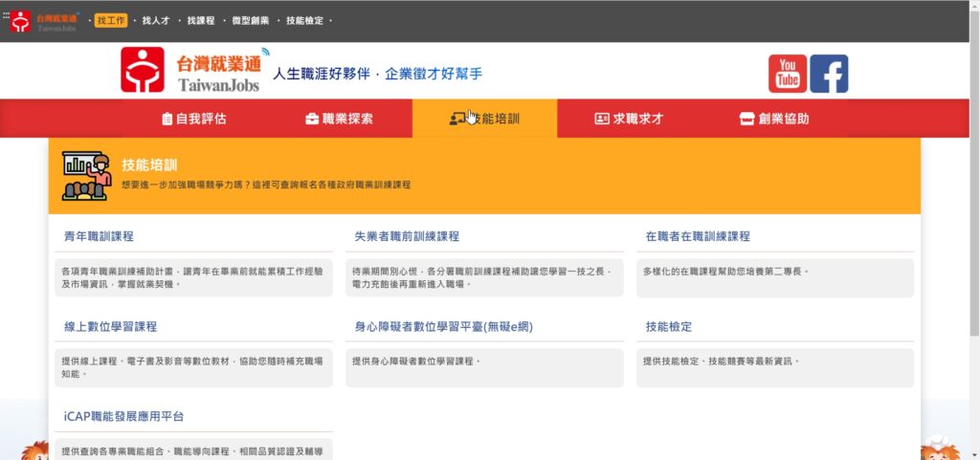The height and width of the screenshot is (460, 980).
Task: Click the training classroom illustration icon
Action: click(87, 176)
